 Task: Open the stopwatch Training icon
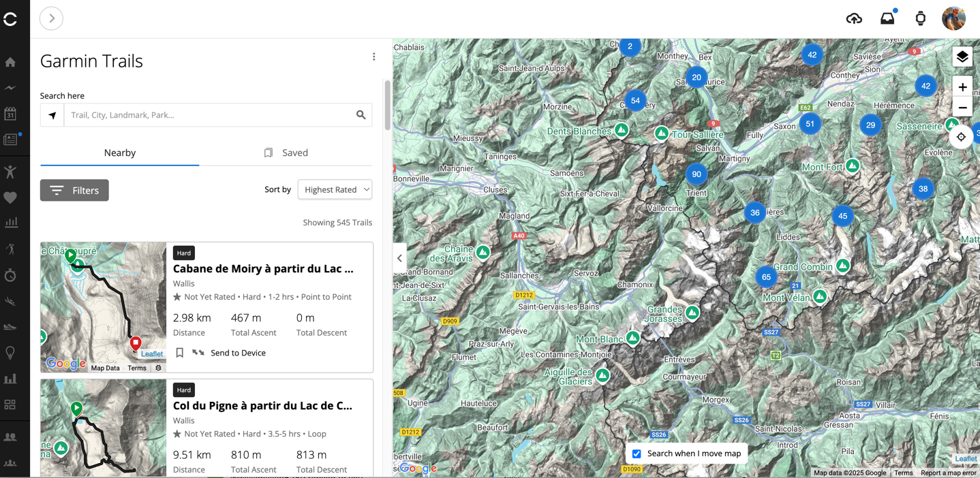[x=10, y=275]
